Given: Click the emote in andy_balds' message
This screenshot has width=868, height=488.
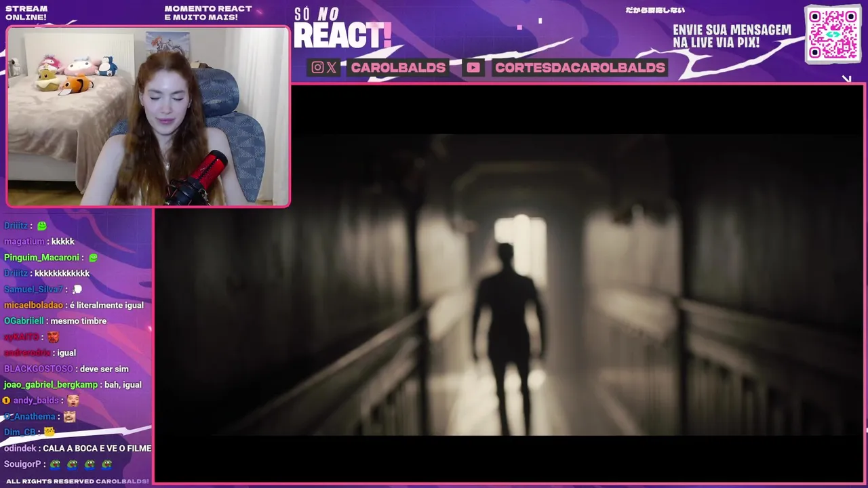Looking at the screenshot, I should click(73, 401).
